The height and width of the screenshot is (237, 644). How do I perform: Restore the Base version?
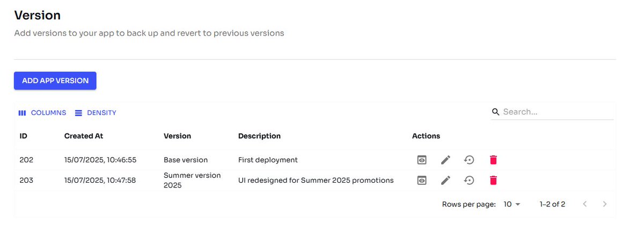click(469, 160)
